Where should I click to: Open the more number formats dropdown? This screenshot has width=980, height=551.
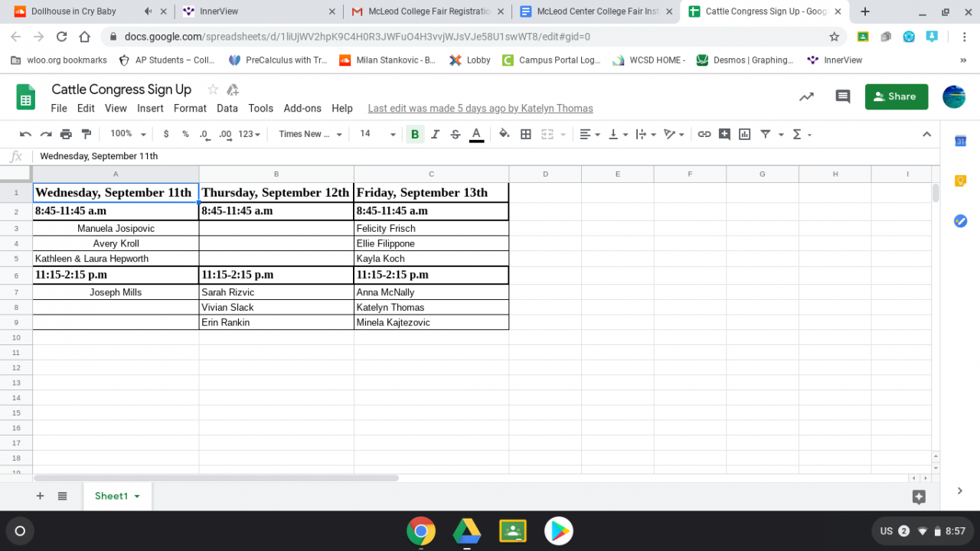[x=249, y=134]
